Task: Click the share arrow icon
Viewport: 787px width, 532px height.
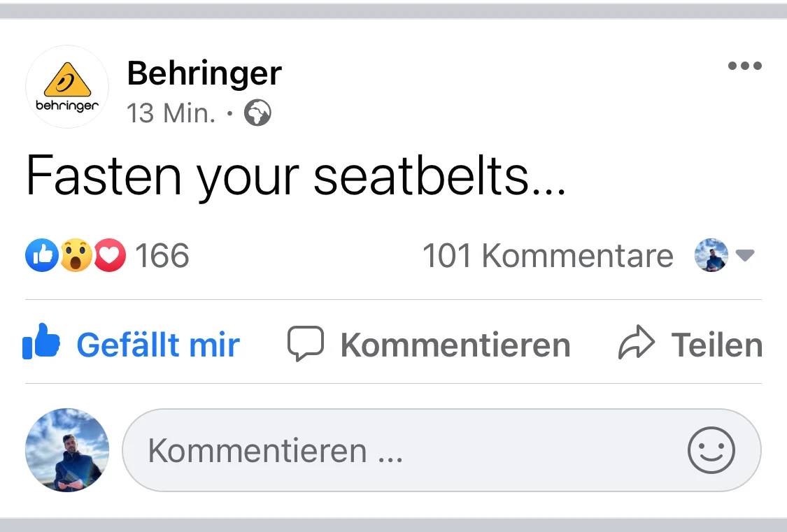Action: click(x=636, y=344)
